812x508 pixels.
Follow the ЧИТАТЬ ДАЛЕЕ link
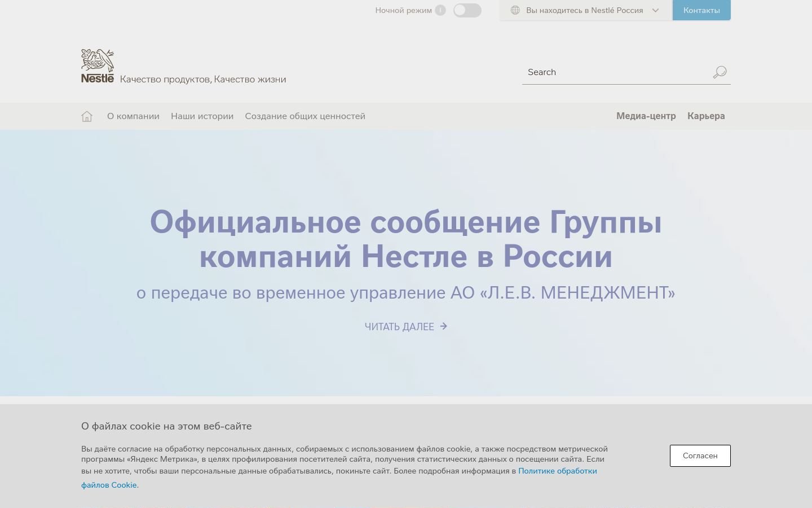(406, 326)
